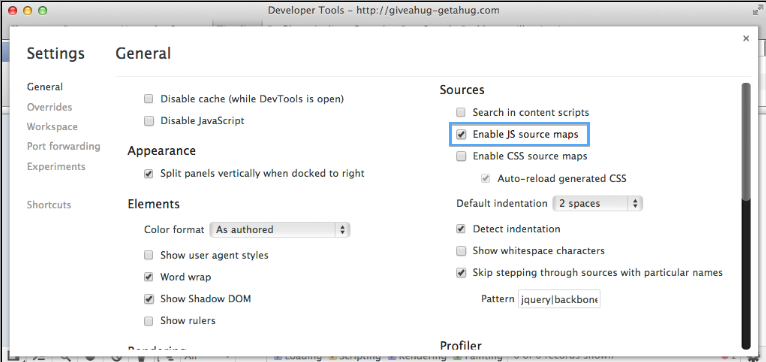Click the yellow minimize window button

[27, 10]
